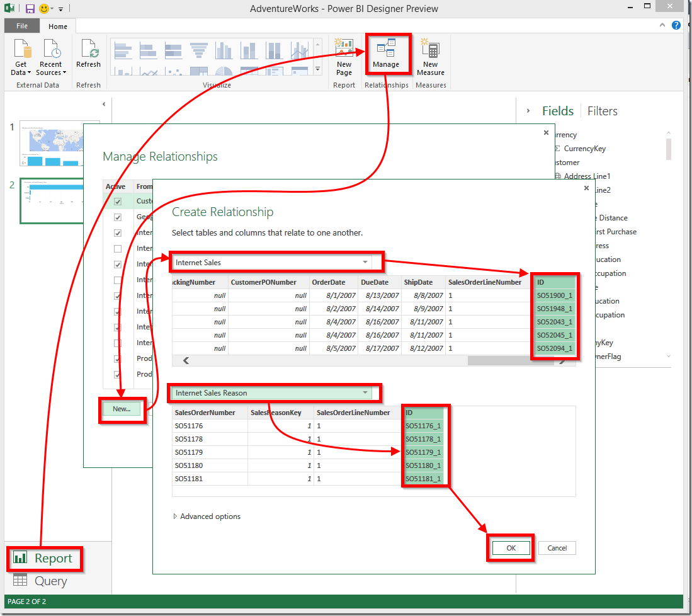This screenshot has width=692, height=616.
Task: Toggle the Active checkbox for the Cust row
Action: pos(118,202)
